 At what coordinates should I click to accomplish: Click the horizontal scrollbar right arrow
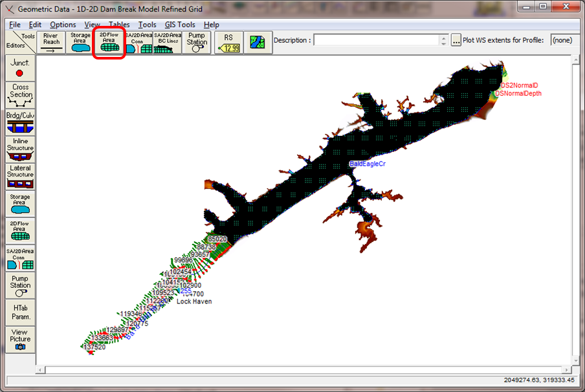pos(567,370)
